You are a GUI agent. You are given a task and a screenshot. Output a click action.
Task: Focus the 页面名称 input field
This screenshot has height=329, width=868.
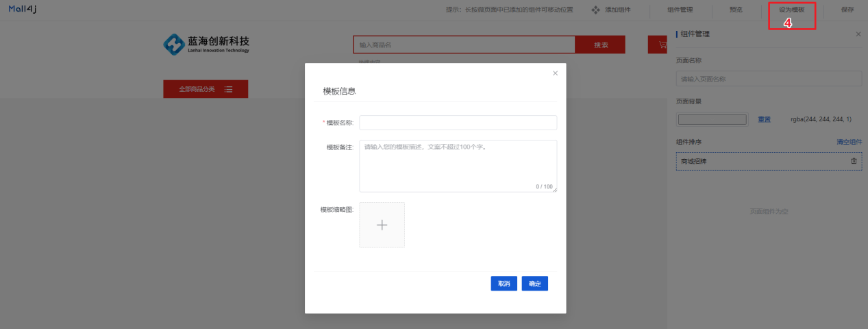[769, 79]
